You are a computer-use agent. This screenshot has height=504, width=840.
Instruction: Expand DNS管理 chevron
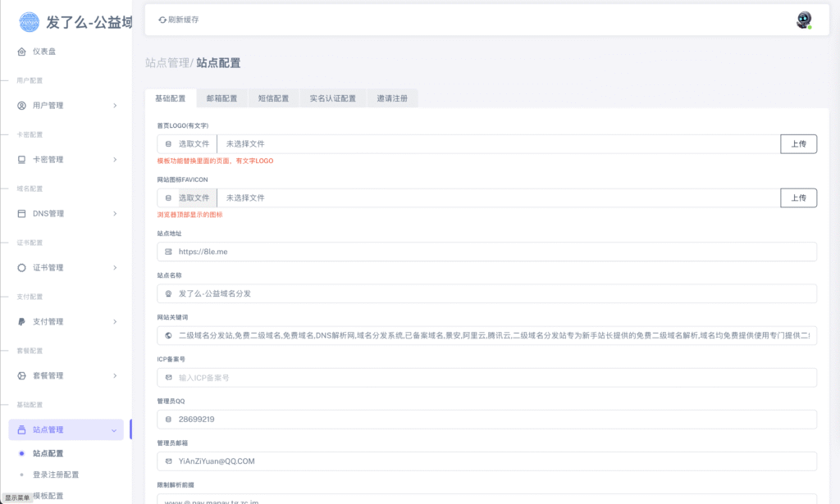click(115, 213)
